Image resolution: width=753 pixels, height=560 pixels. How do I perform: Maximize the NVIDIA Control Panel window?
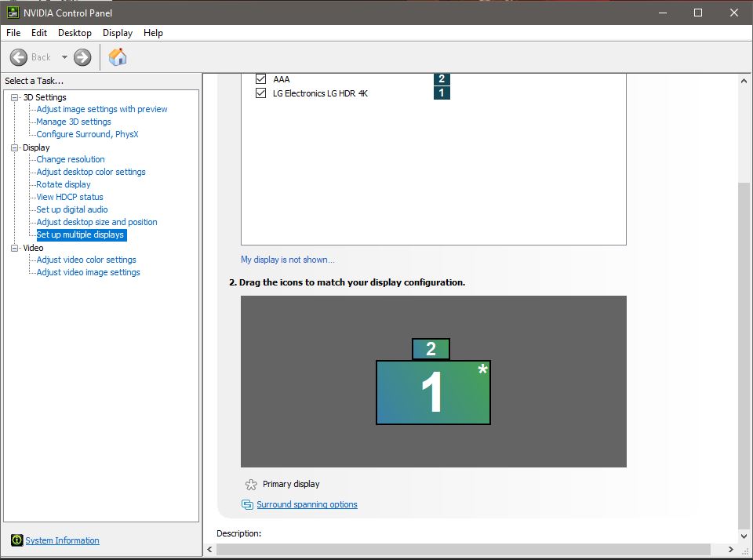(698, 13)
